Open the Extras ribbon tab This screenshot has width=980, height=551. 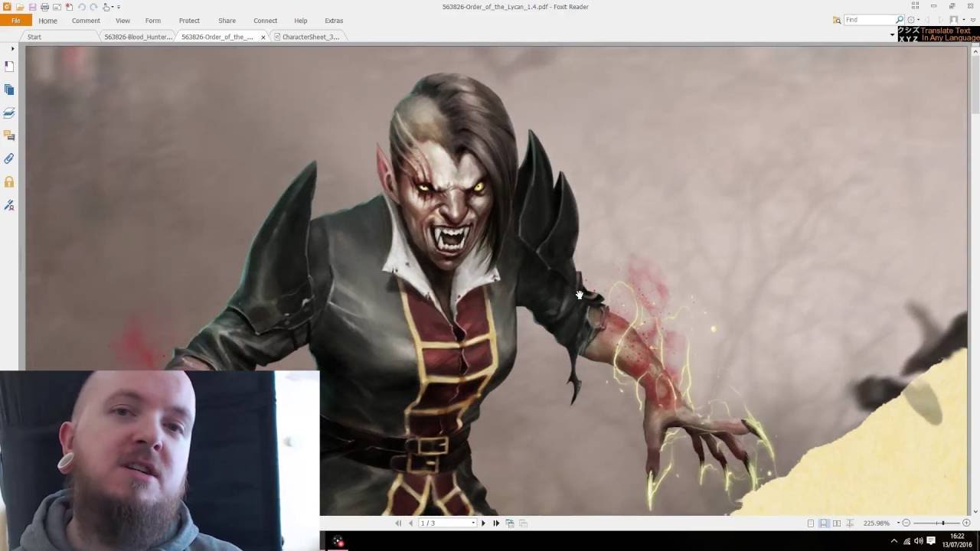(x=334, y=21)
